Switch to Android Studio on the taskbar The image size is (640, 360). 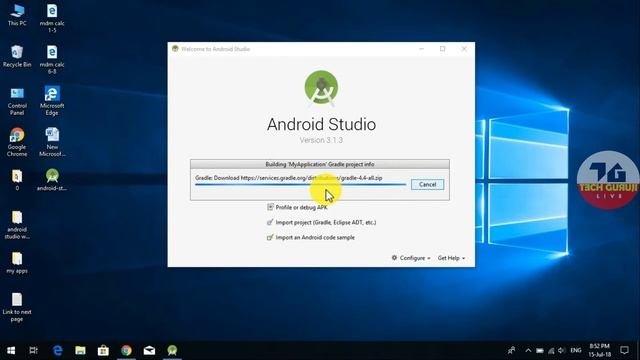pyautogui.click(x=172, y=351)
